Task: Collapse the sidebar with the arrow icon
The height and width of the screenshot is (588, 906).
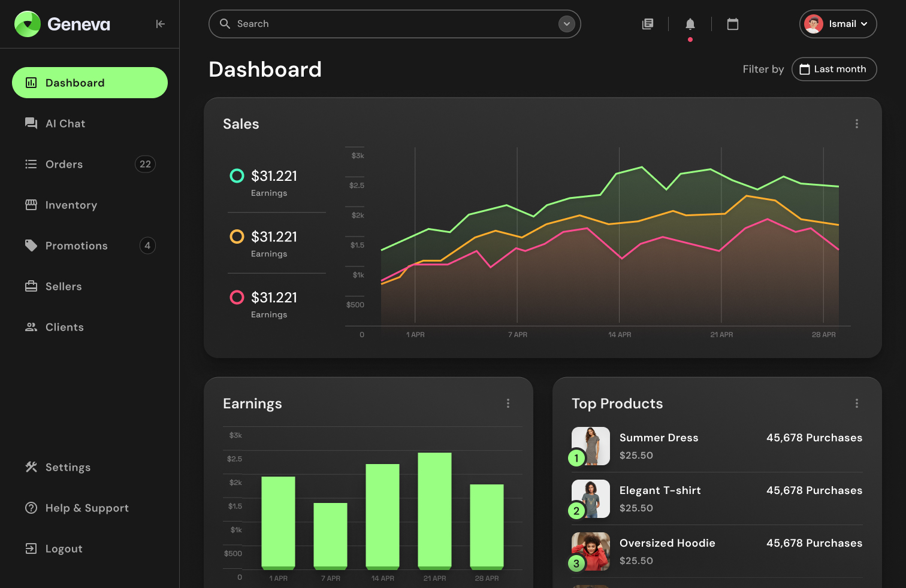Action: pos(160,24)
